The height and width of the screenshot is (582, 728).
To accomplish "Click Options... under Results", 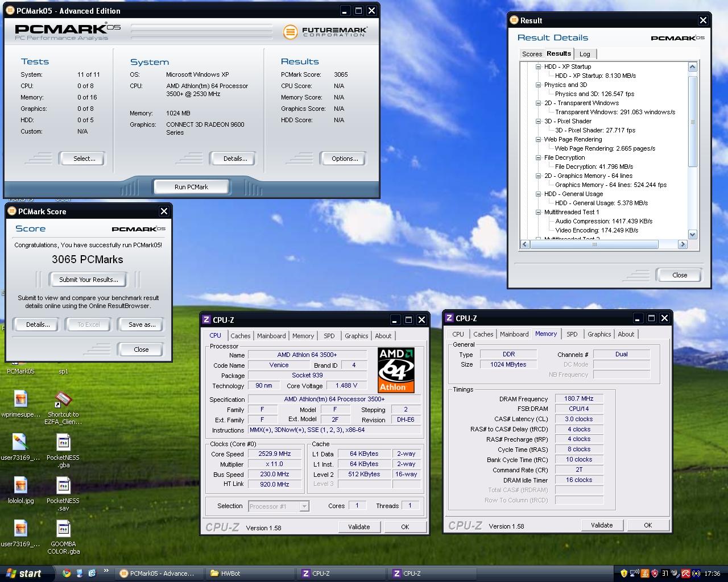I will click(345, 159).
